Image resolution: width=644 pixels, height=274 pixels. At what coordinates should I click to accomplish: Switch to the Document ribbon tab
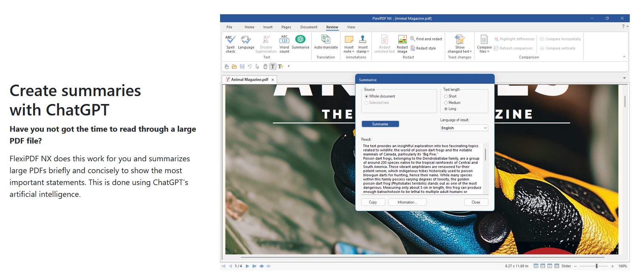309,27
